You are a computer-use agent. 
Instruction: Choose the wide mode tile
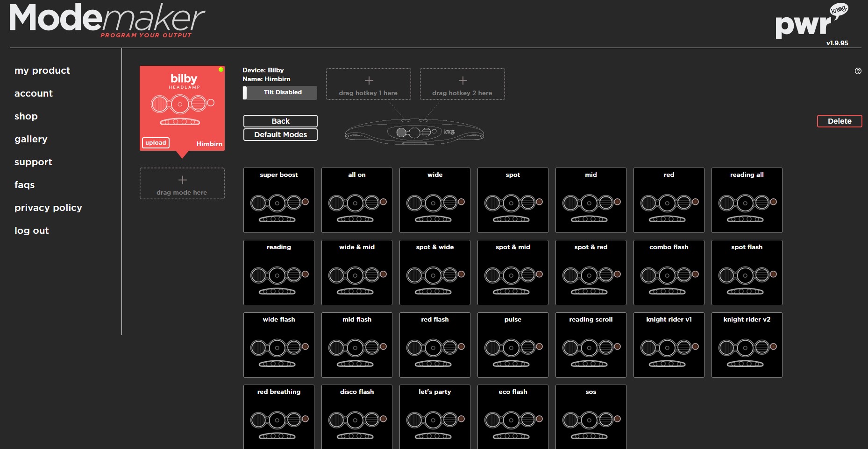coord(435,200)
